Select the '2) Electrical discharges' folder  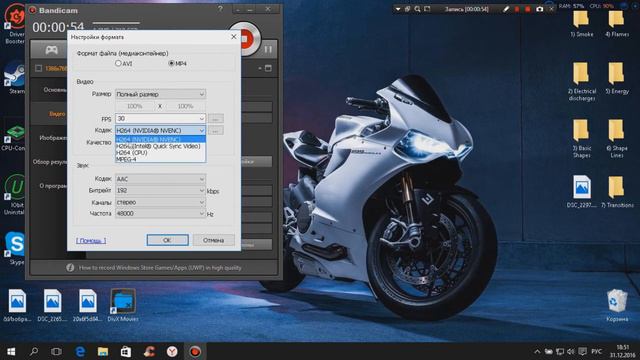tap(582, 82)
